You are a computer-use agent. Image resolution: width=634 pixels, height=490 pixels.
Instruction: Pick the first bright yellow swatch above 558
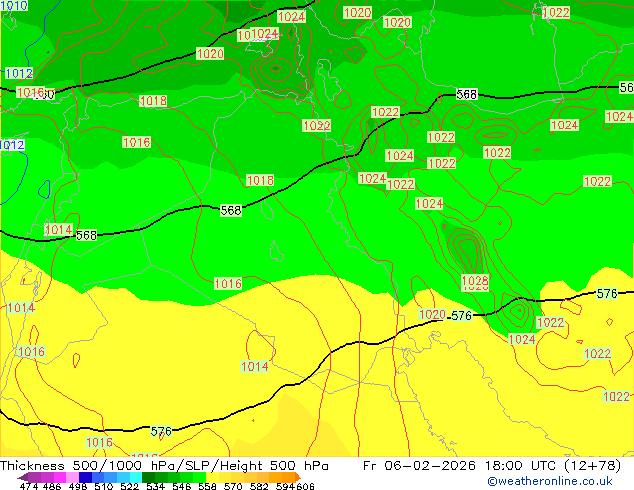212,477
